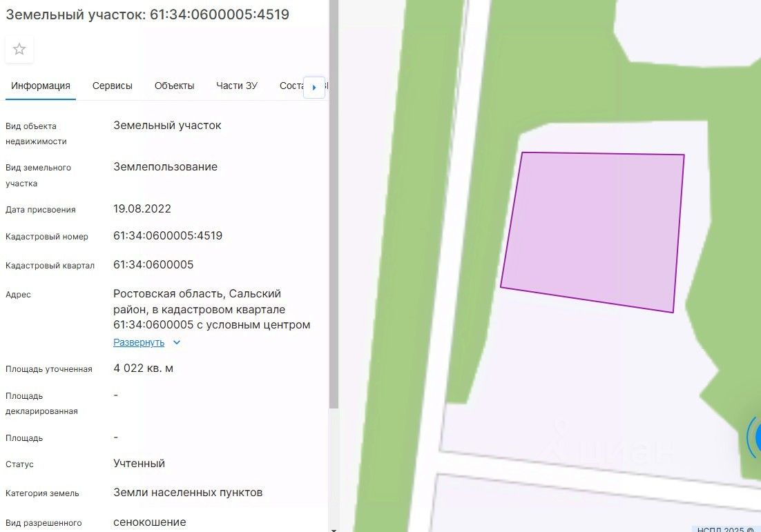The width and height of the screenshot is (761, 532).
Task: Click the address text Ростовская область, Сальский
Action: tap(197, 294)
